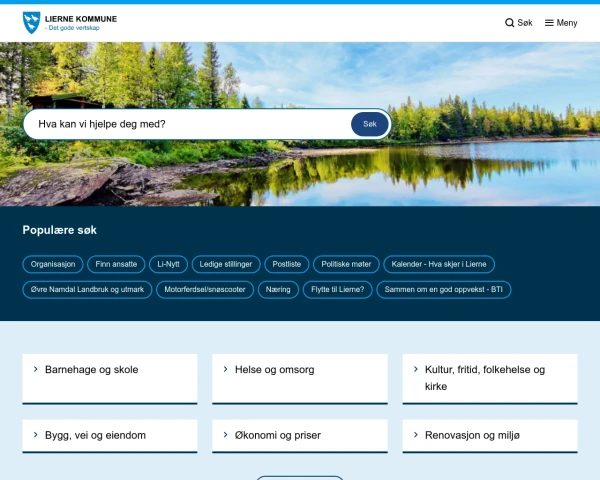600x480 pixels.
Task: View Politiske møter
Action: [345, 264]
